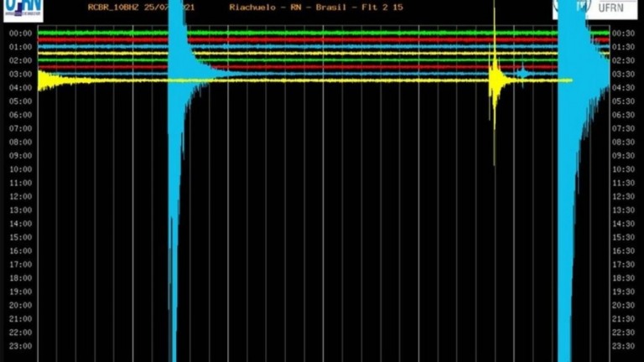Click the small blue wavelet after the yellow spike

[522, 74]
